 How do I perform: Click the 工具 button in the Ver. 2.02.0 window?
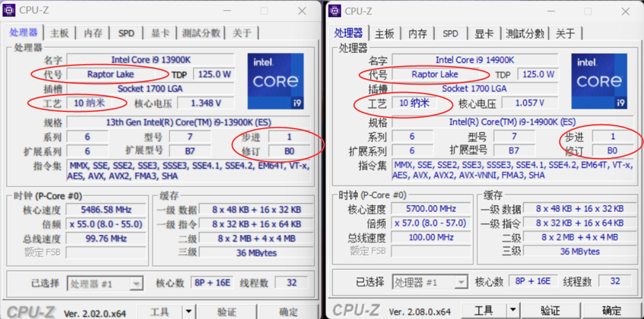click(x=160, y=312)
